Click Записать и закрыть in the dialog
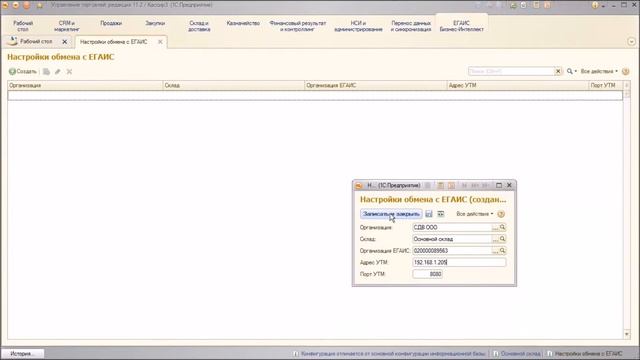The height and width of the screenshot is (360, 640). pyautogui.click(x=391, y=214)
